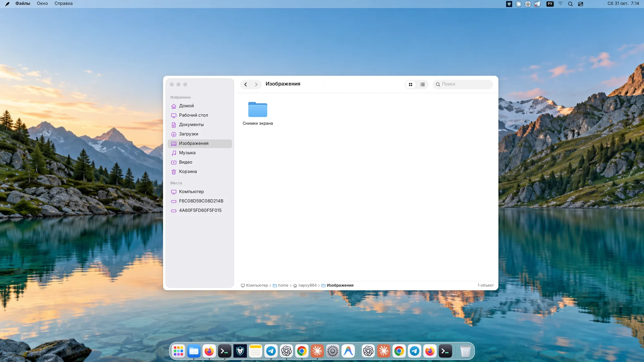Open the Окно menu
The height and width of the screenshot is (362, 644).
[x=42, y=4]
